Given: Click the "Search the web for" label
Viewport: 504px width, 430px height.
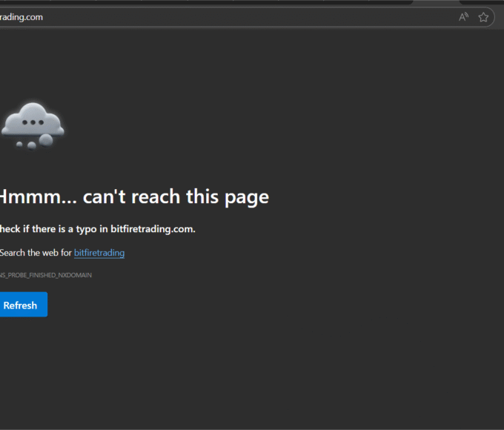Looking at the screenshot, I should point(36,253).
